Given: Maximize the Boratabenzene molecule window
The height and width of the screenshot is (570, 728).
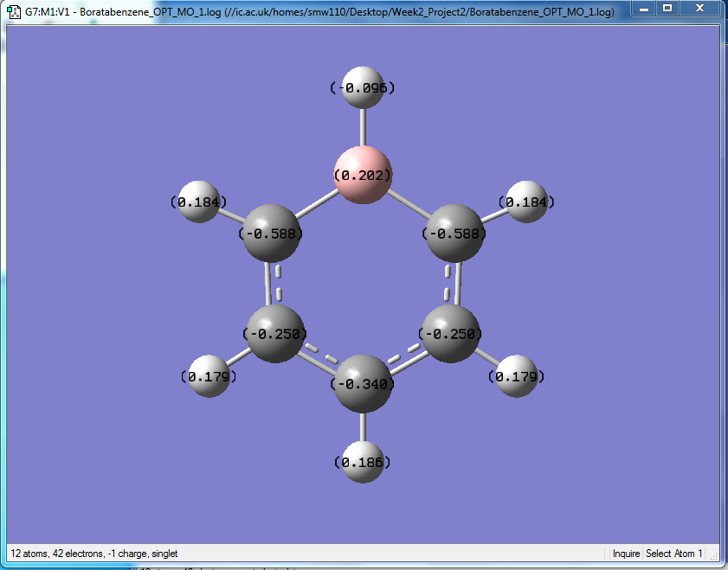Looking at the screenshot, I should (x=667, y=9).
